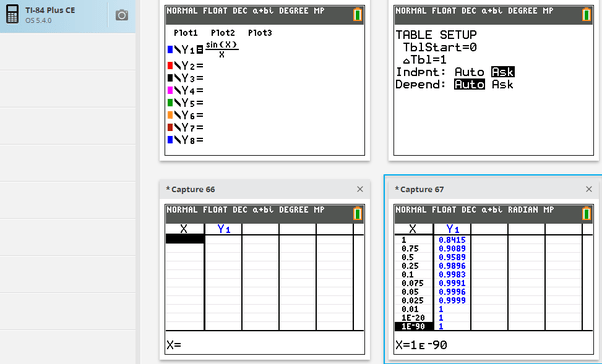Click the battery icon on TABLE SETUP screen
The height and width of the screenshot is (364, 602).
(586, 15)
